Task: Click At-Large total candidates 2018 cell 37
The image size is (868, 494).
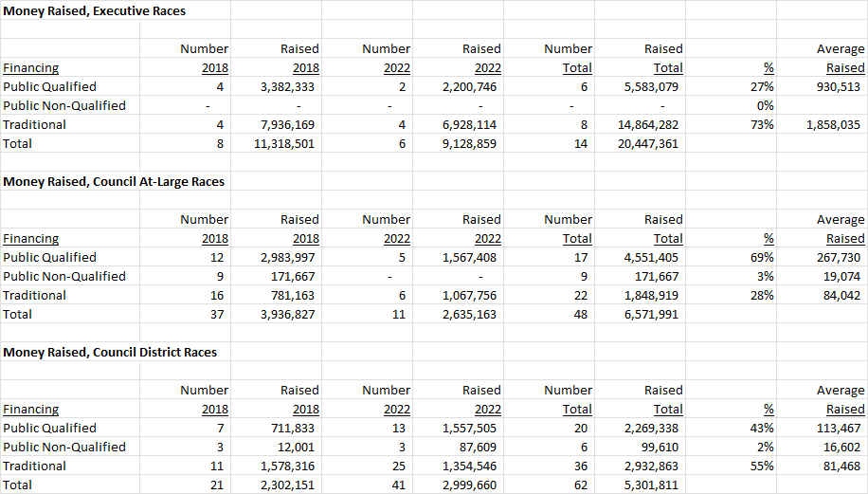Action: click(x=217, y=315)
